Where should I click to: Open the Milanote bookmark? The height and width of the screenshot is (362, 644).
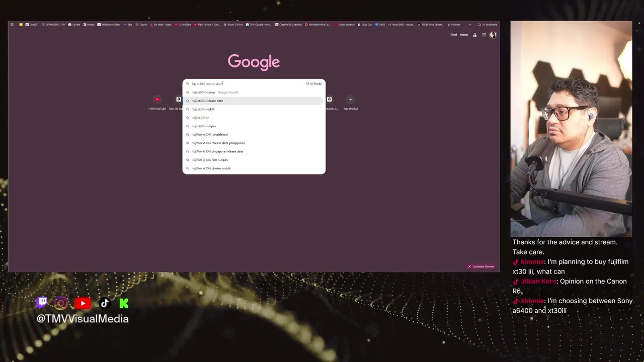click(x=454, y=25)
